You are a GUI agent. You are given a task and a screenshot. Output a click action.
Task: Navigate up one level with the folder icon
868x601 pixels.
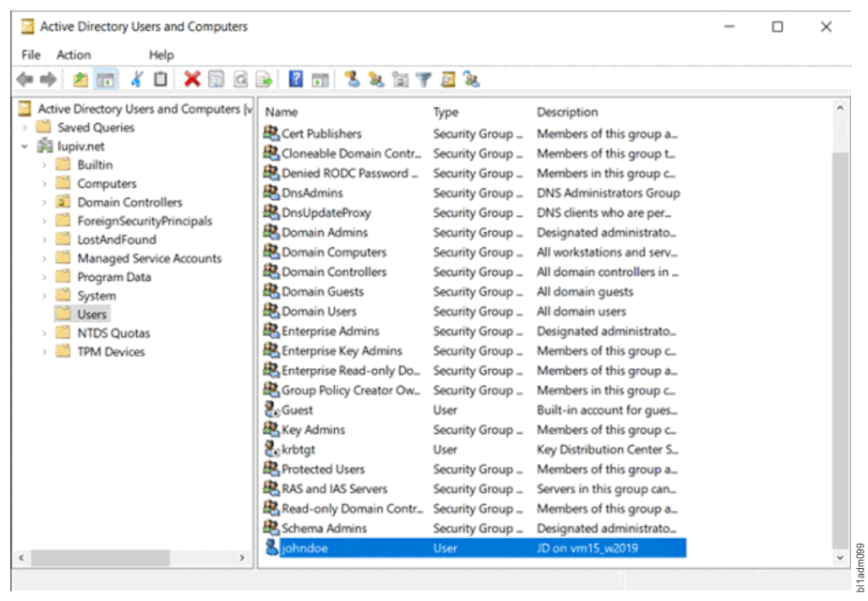pos(80,79)
